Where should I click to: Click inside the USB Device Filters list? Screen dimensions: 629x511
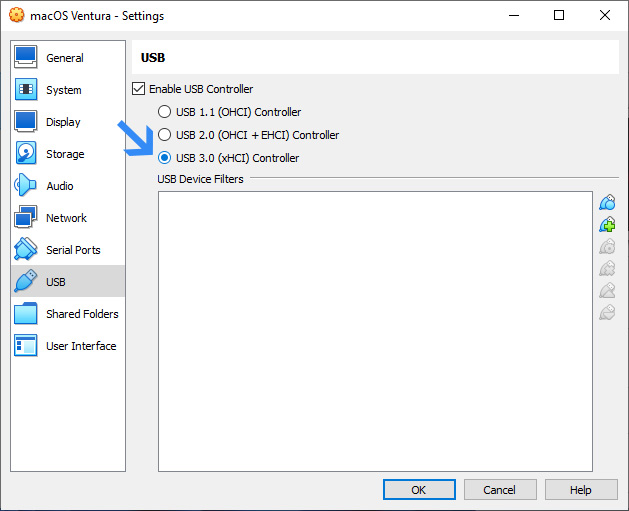[x=375, y=330]
